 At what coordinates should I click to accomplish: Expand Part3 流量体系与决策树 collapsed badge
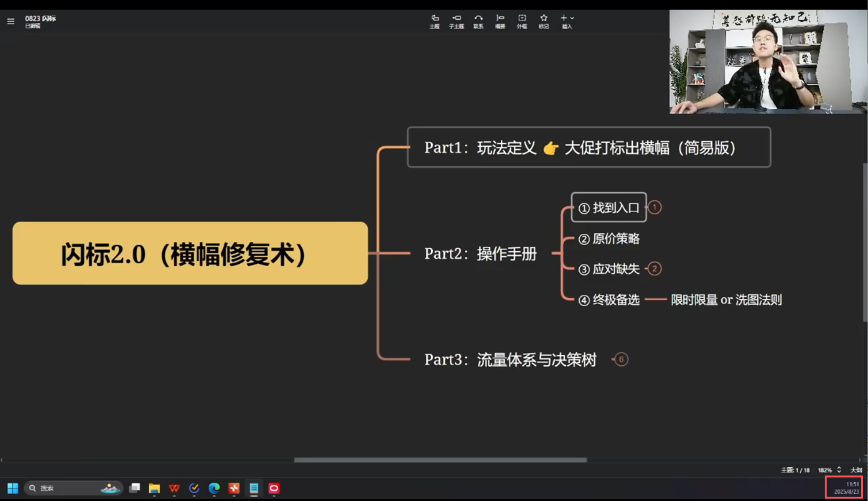click(621, 360)
